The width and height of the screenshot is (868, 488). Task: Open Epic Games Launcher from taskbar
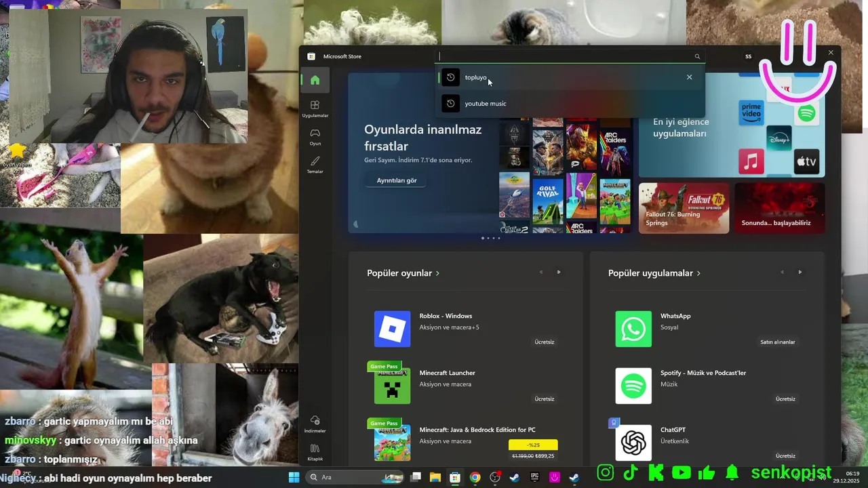click(x=534, y=477)
